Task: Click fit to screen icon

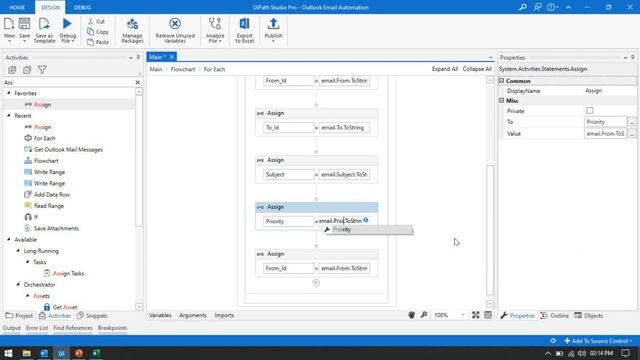Action: 476,315
